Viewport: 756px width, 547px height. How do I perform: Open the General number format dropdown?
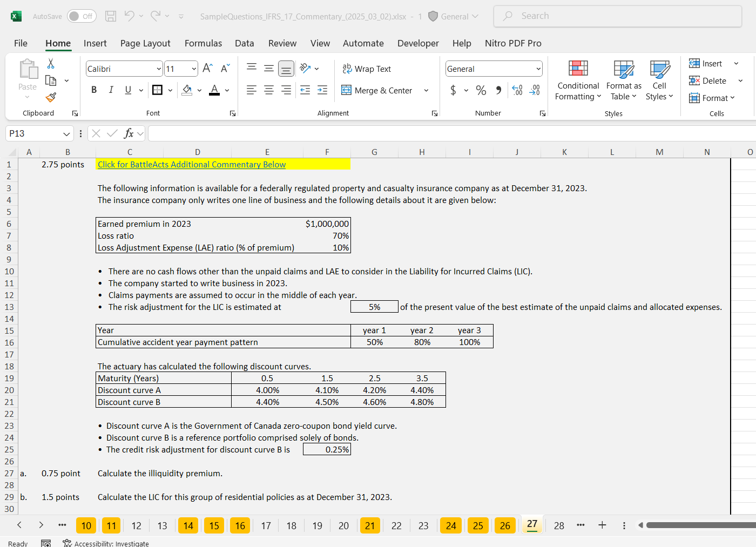click(538, 69)
